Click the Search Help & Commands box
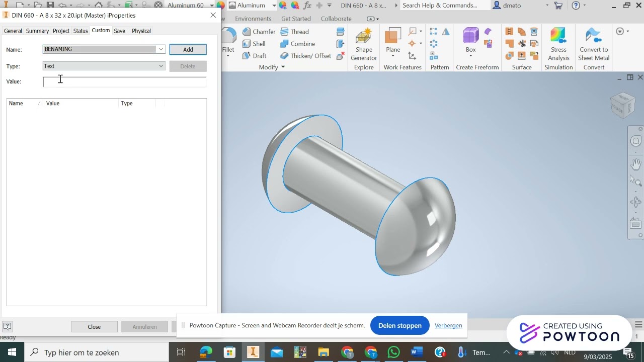Screen dimensions: 644x362 coord(445,6)
